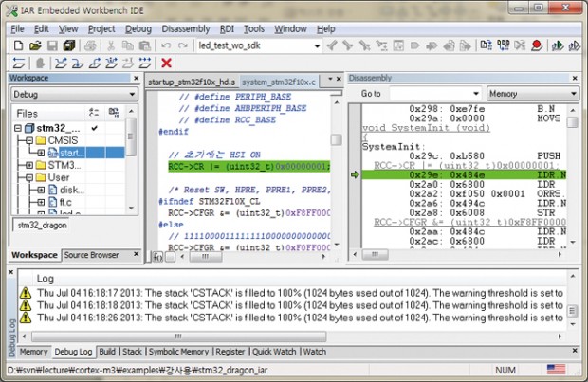Image resolution: width=588 pixels, height=382 pixels.
Task: Open the Symbolic Memory tab
Action: (178, 352)
